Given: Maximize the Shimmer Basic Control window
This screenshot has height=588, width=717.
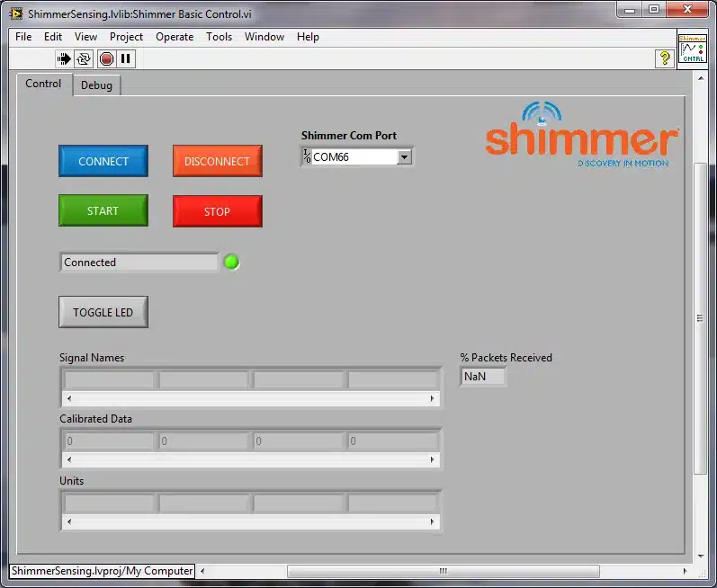Looking at the screenshot, I should pyautogui.click(x=654, y=10).
